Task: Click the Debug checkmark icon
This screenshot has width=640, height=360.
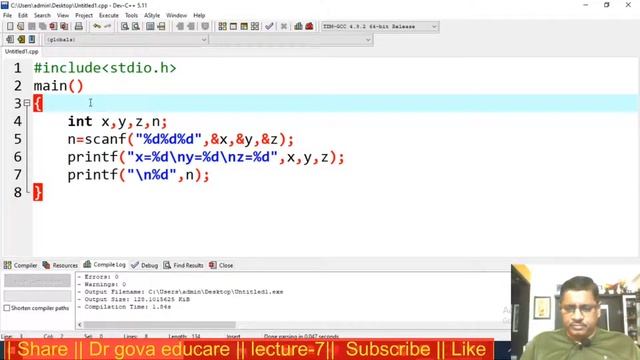Action: pyautogui.click(x=269, y=27)
